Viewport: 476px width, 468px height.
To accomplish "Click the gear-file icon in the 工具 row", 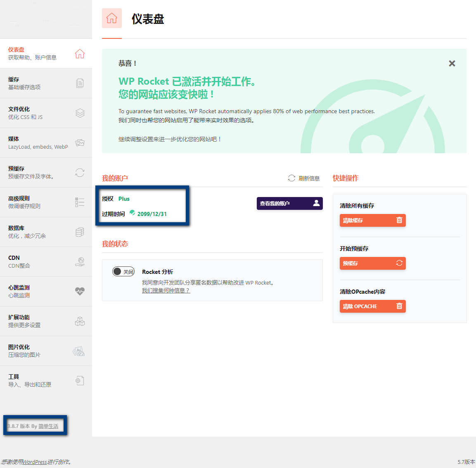I will pyautogui.click(x=80, y=380).
